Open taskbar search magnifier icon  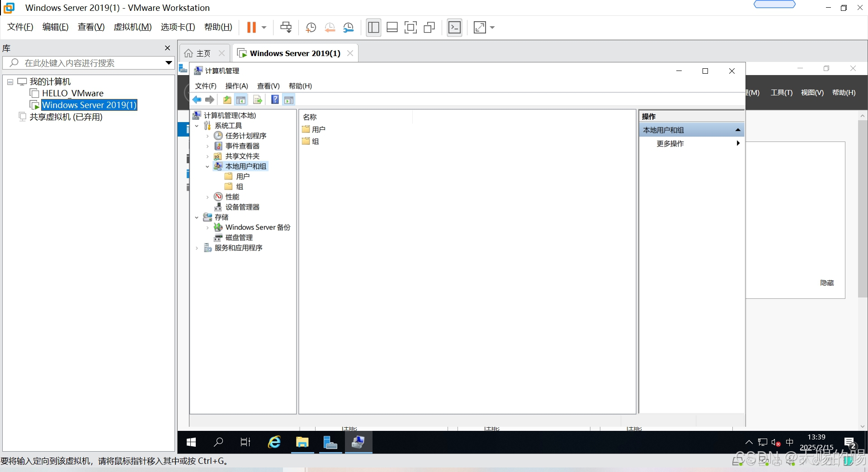(x=219, y=442)
